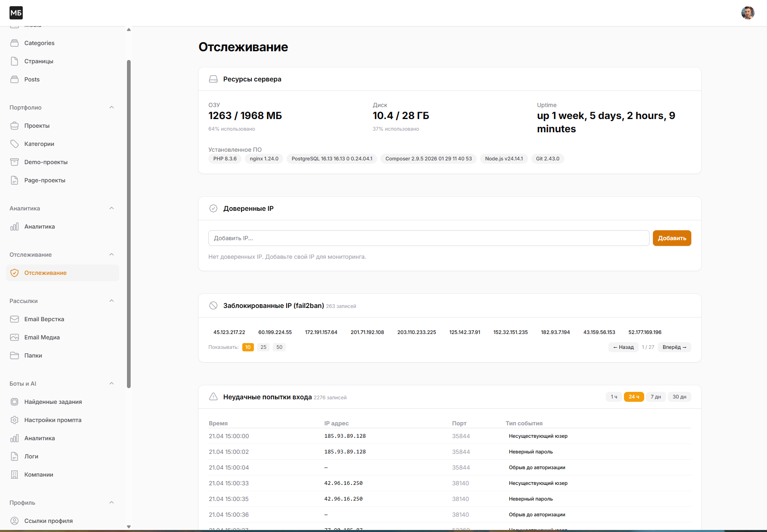The image size is (767, 532).
Task: Open Ссылки профиля user item
Action: (x=48, y=521)
